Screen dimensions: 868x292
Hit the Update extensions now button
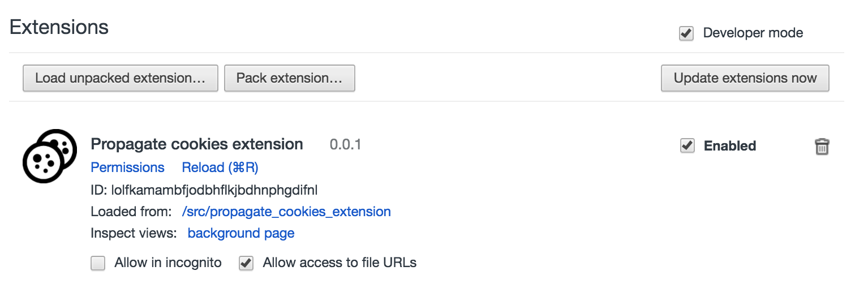click(x=745, y=78)
